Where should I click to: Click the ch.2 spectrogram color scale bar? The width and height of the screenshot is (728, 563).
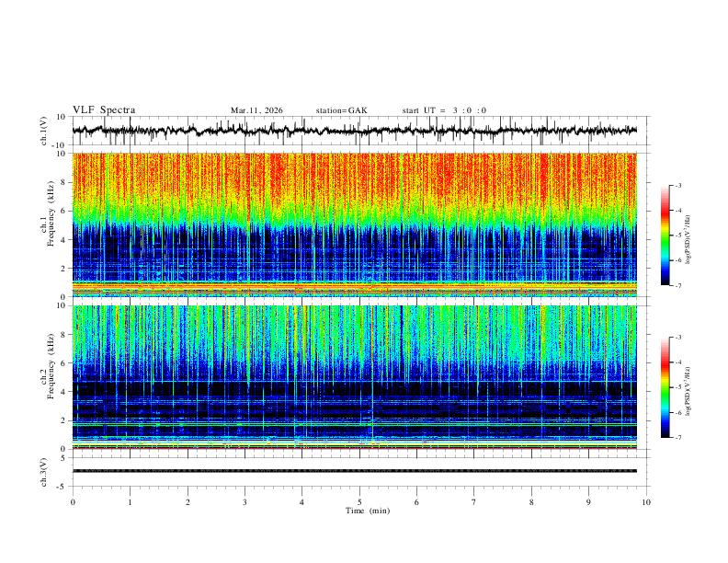tap(665, 387)
